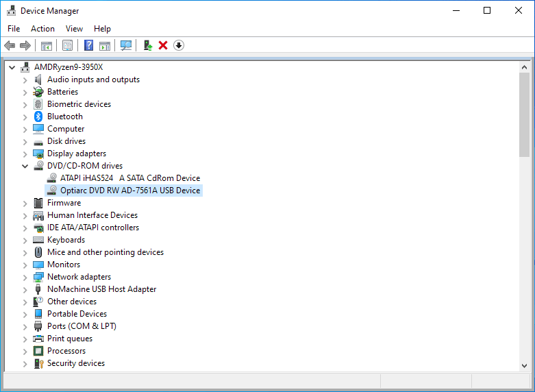Expand the NoMachine USB Host Adapter chevron

point(25,289)
